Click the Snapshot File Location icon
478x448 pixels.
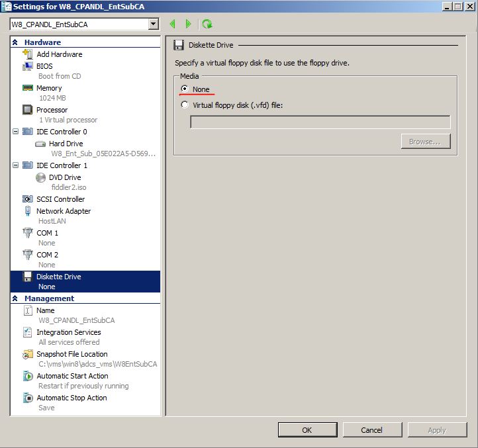pos(27,354)
